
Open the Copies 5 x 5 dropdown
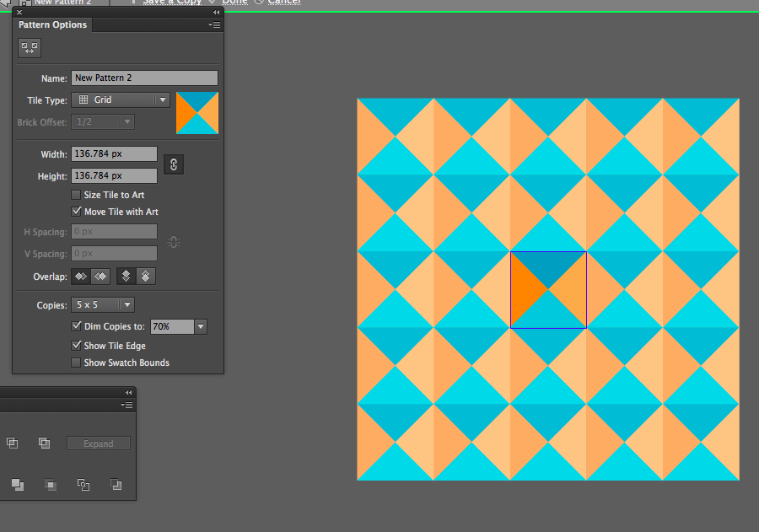tap(103, 305)
